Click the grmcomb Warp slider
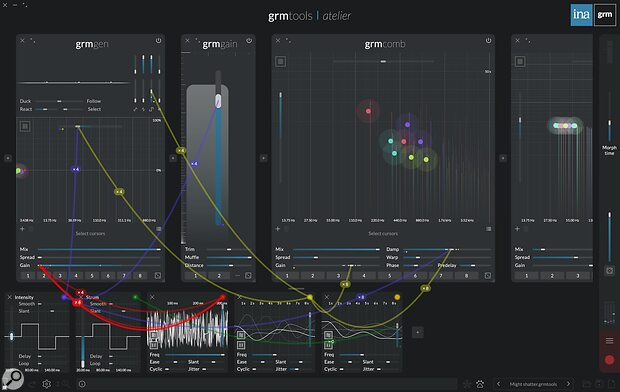The height and width of the screenshot is (392, 620). coord(447,258)
